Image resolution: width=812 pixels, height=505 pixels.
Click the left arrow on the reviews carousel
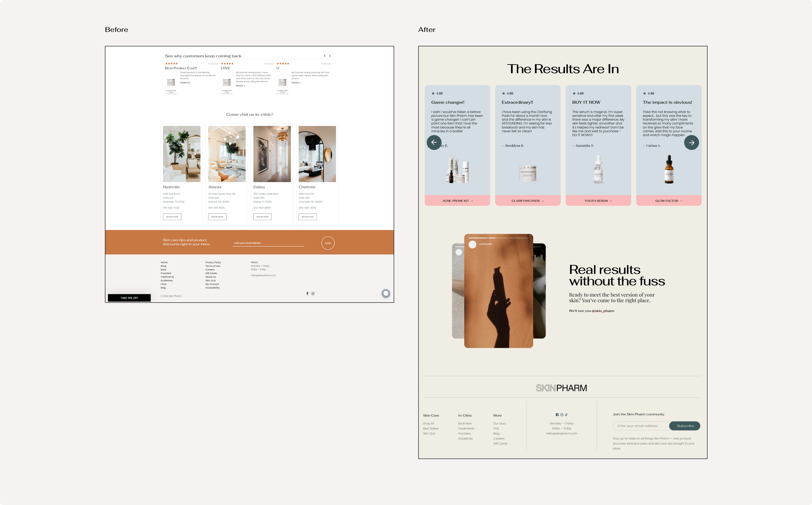click(434, 142)
